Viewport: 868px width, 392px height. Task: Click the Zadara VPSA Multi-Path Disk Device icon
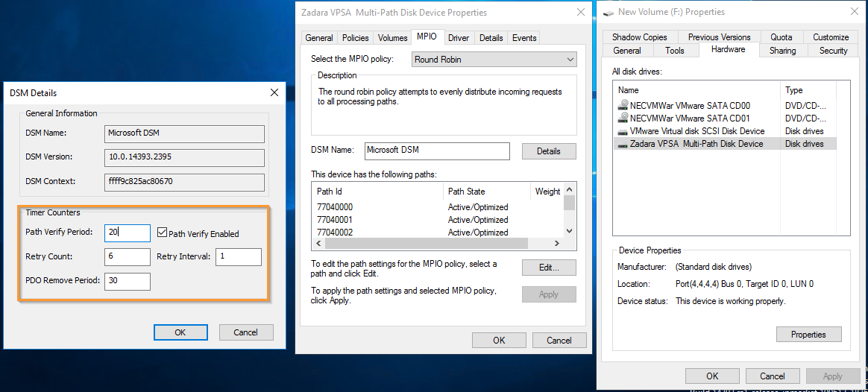coord(623,144)
